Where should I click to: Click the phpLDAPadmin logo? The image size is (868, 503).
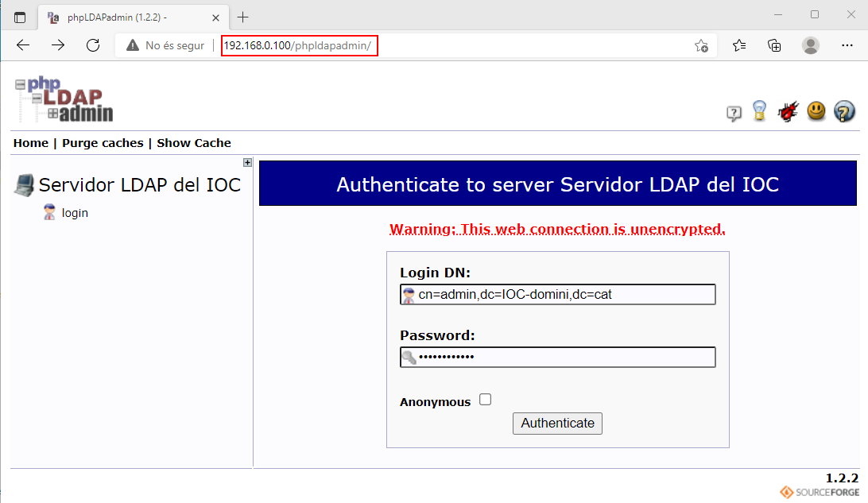pos(64,100)
